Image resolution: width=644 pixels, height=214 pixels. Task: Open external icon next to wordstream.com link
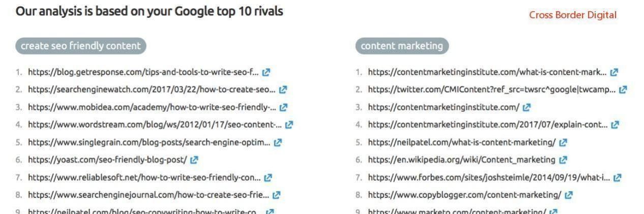coord(289,125)
